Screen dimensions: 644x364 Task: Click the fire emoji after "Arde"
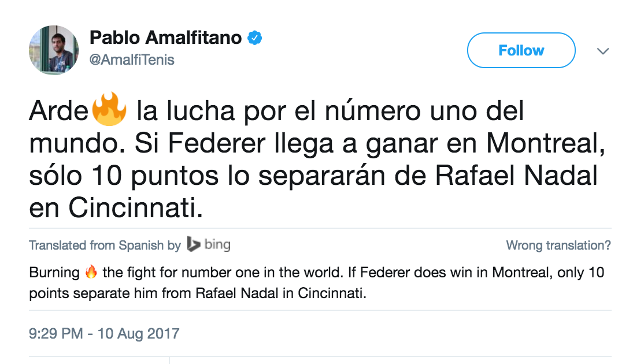pyautogui.click(x=109, y=110)
